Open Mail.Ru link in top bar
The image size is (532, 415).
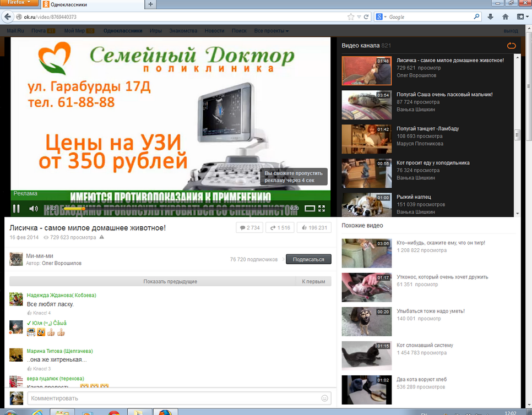click(x=15, y=30)
